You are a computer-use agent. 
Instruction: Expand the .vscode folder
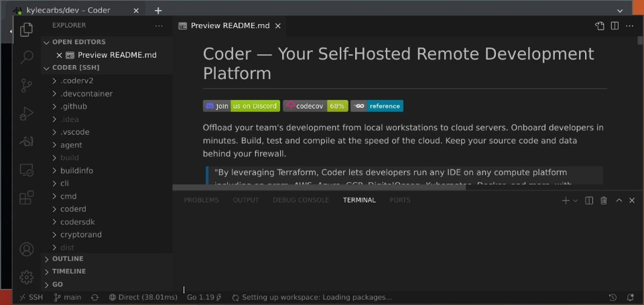107,132
